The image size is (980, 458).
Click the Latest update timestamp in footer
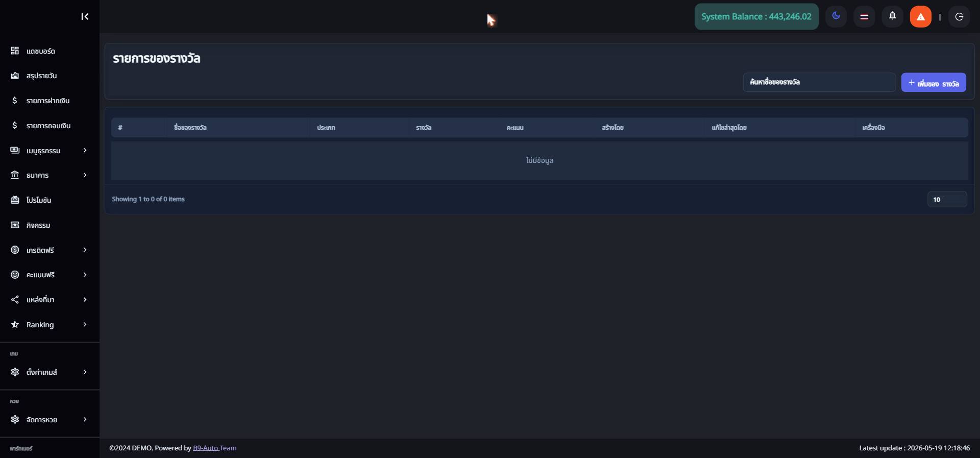[915, 448]
